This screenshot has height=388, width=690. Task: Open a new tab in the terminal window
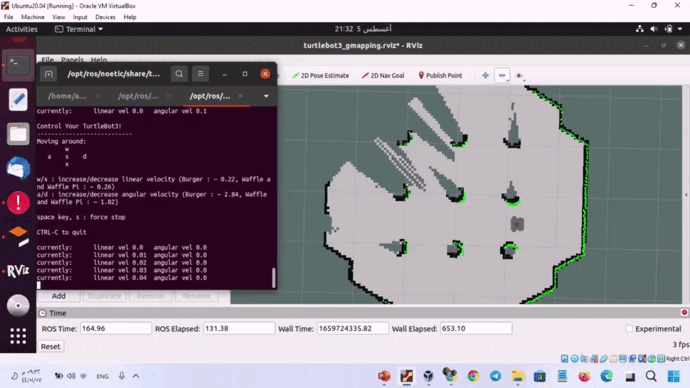[x=48, y=74]
